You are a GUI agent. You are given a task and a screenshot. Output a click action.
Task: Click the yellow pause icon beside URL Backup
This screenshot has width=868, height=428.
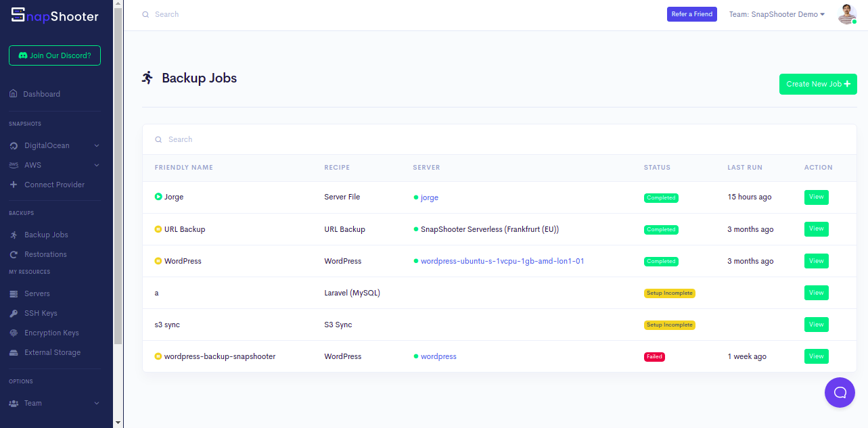coord(158,229)
